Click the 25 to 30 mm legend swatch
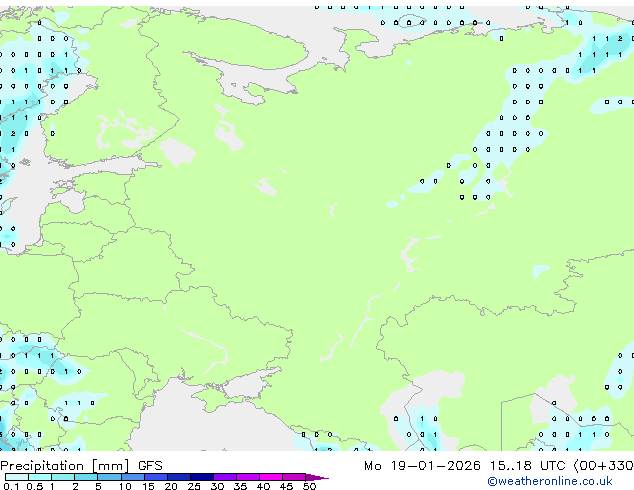Screen dimensions: 634x490 click(x=201, y=477)
